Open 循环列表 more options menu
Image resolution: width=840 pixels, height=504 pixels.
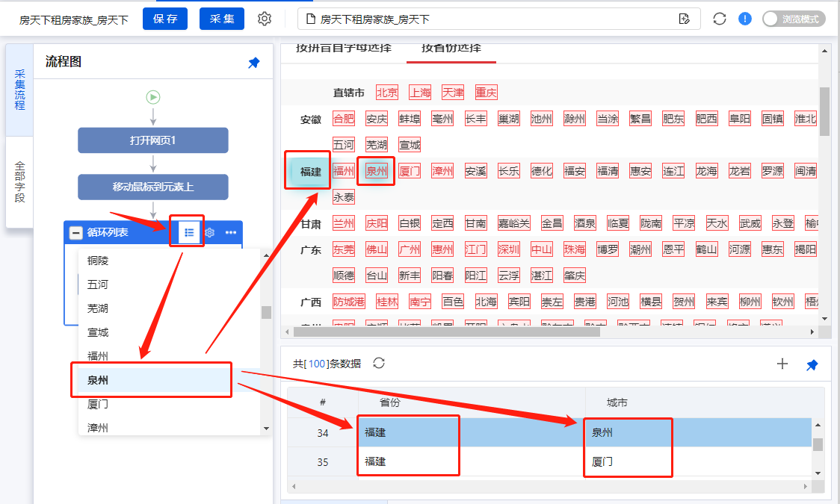coord(231,232)
